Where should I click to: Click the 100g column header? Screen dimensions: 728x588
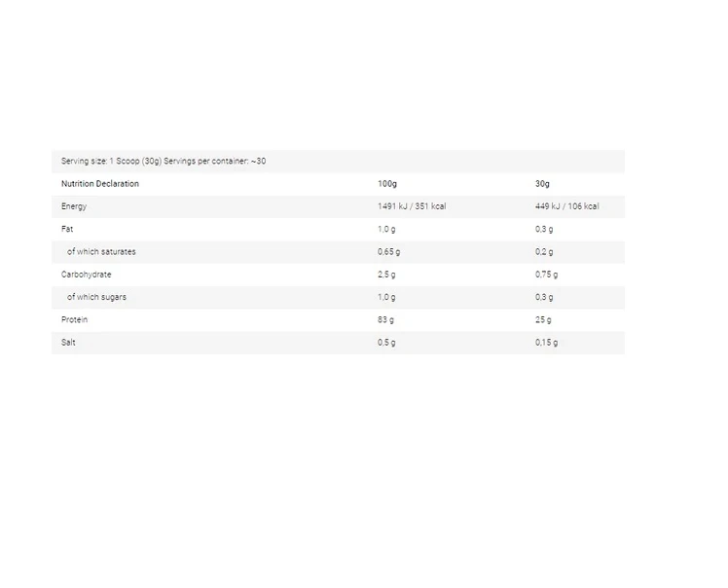(x=387, y=184)
